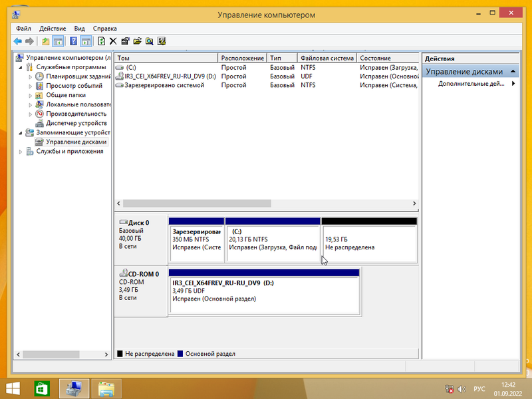This screenshot has width=532, height=399.
Task: Click the Refresh toolbar icon
Action: [x=102, y=41]
